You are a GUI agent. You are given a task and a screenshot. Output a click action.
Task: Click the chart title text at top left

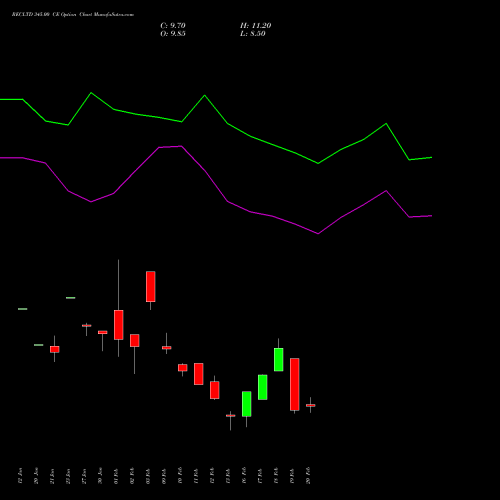click(x=73, y=15)
